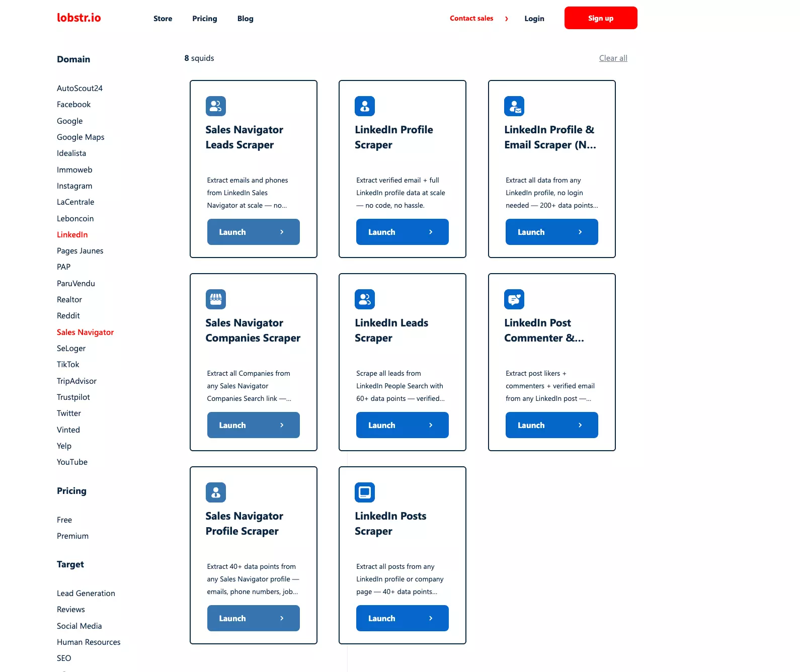Filter by Facebook domain

(x=73, y=105)
